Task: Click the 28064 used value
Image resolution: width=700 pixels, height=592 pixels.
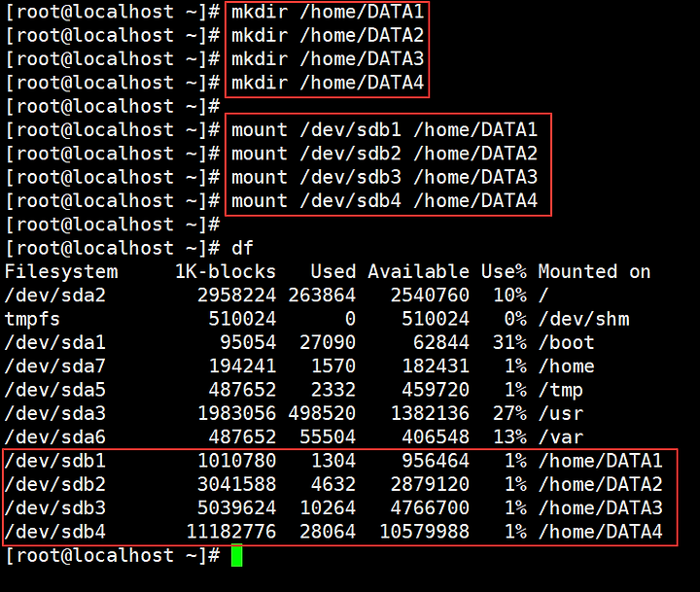Action: (328, 532)
